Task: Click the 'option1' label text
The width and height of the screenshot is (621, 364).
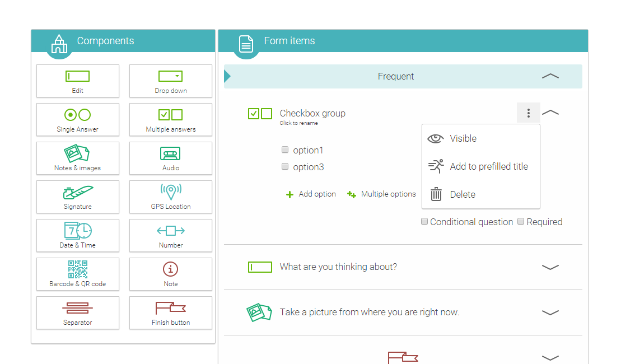Action: point(308,151)
